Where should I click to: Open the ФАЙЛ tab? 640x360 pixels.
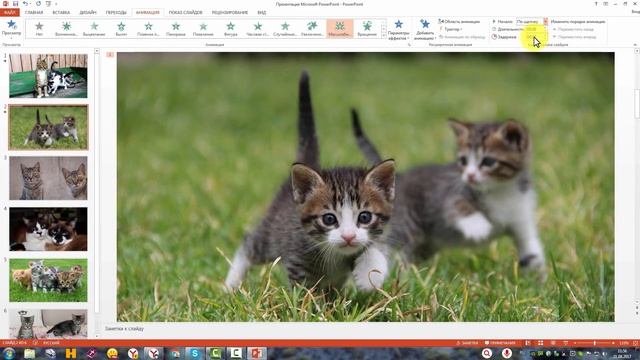pyautogui.click(x=9, y=12)
